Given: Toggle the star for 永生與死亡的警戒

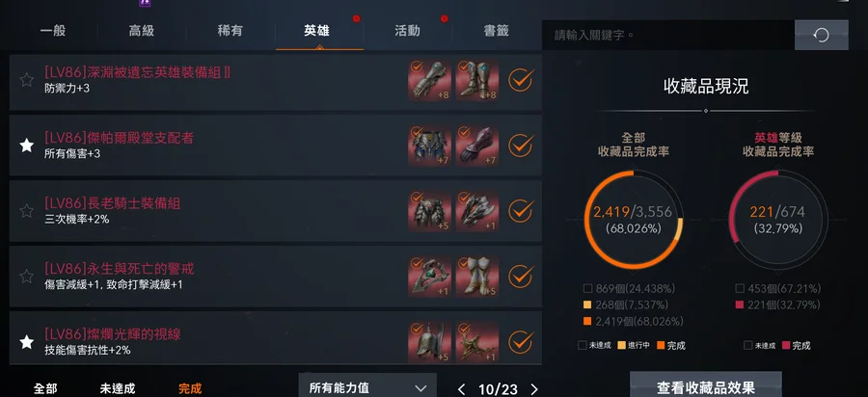Looking at the screenshot, I should point(27,276).
